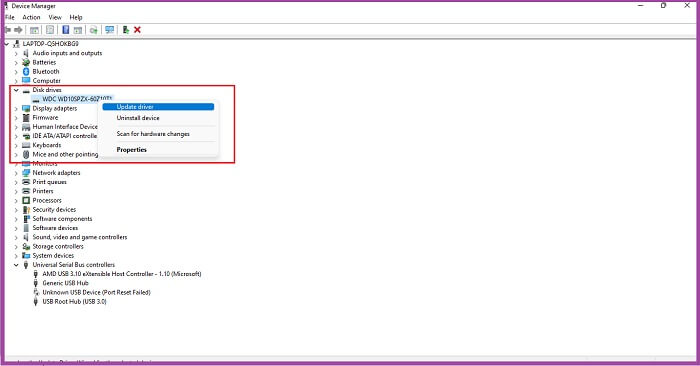Image resolution: width=700 pixels, height=366 pixels.
Task: Expand the Bluetooth category
Action: (x=16, y=71)
